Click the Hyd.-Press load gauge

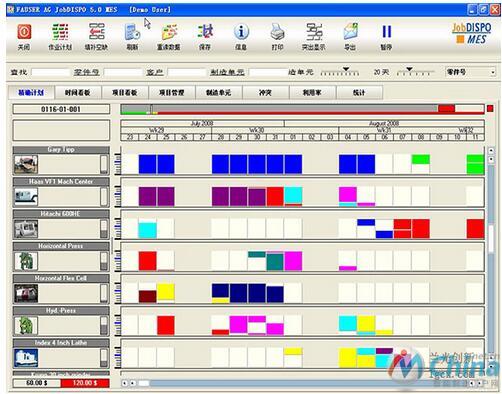tap(104, 325)
